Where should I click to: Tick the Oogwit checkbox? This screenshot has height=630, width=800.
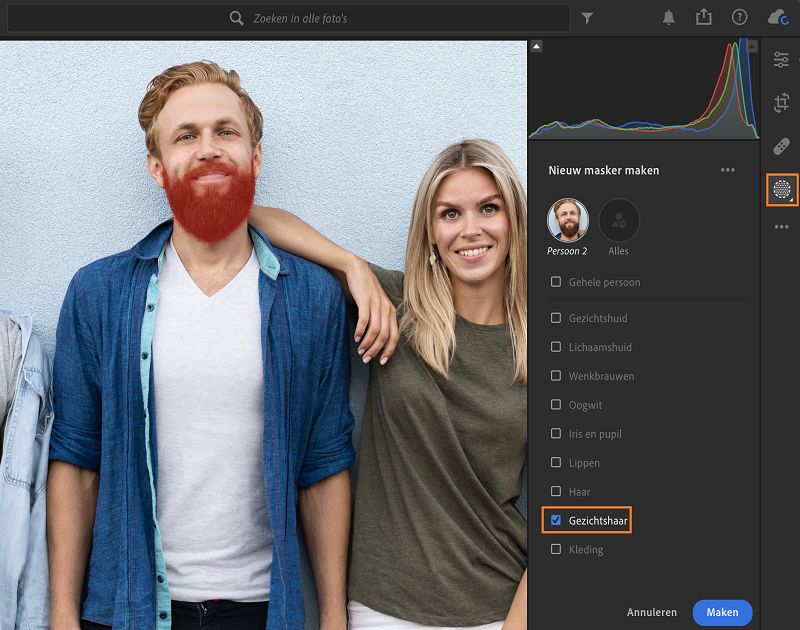click(556, 405)
